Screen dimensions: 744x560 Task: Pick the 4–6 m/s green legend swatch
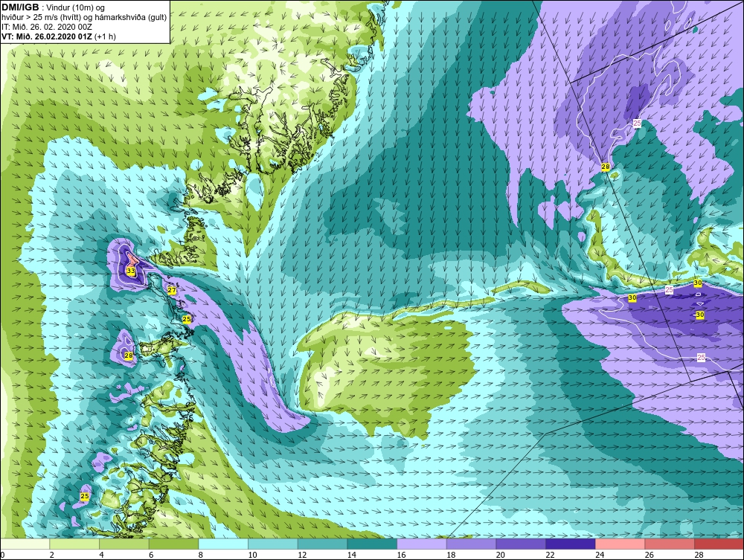point(124,544)
